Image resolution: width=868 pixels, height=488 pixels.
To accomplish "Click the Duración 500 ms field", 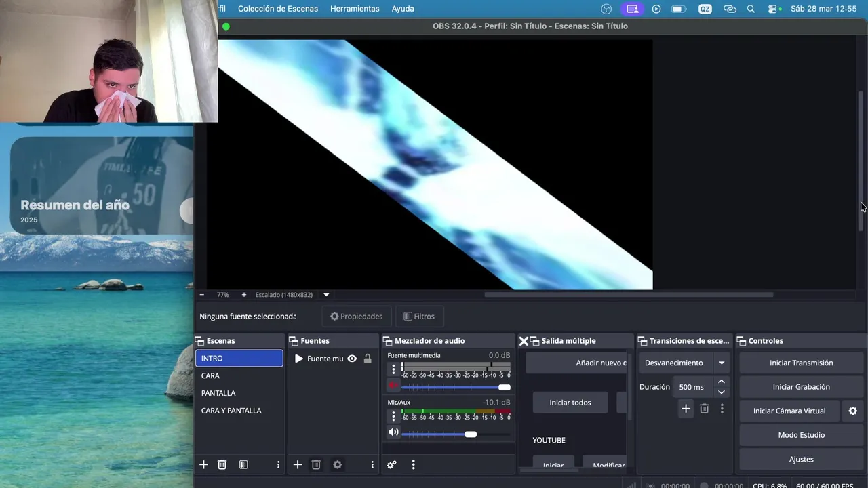I will coord(692,387).
